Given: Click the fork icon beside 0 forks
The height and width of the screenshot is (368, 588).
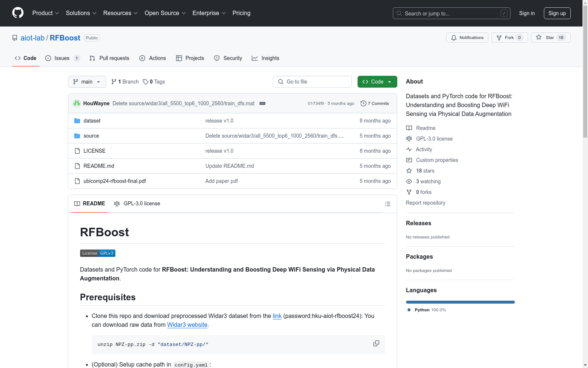Looking at the screenshot, I should click(x=409, y=192).
